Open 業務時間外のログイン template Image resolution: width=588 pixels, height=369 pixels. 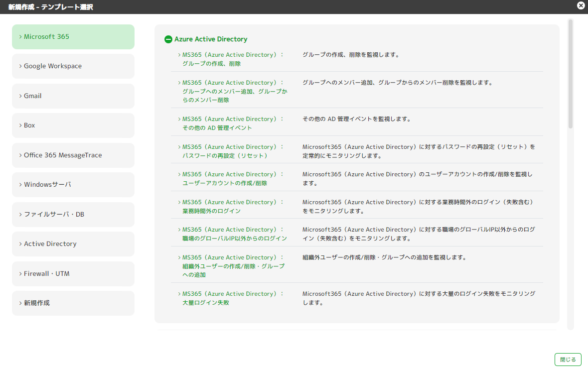[233, 207]
